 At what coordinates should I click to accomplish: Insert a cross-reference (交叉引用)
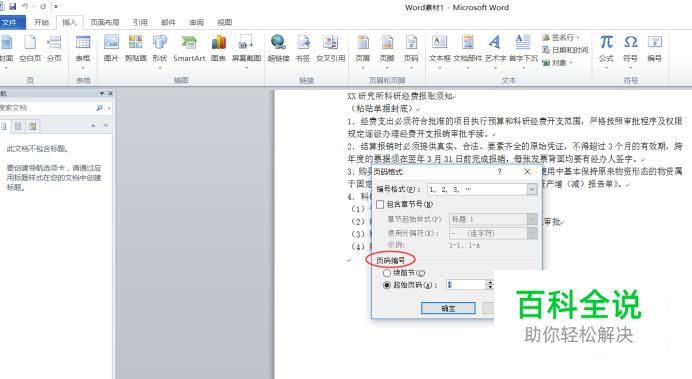tap(330, 49)
